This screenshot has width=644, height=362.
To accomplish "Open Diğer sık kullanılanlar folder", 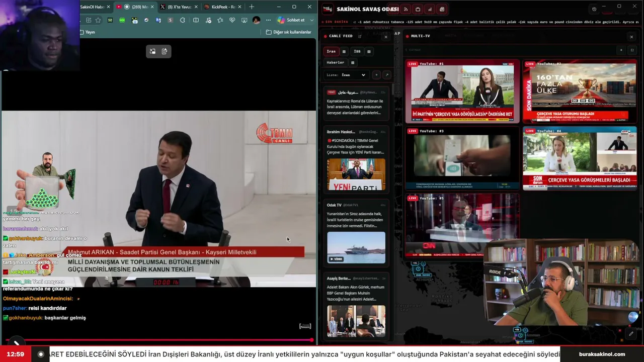I will (x=288, y=32).
